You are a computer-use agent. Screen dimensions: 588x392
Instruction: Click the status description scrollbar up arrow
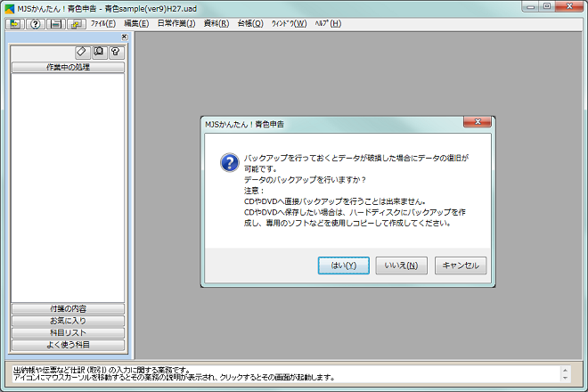click(x=565, y=371)
